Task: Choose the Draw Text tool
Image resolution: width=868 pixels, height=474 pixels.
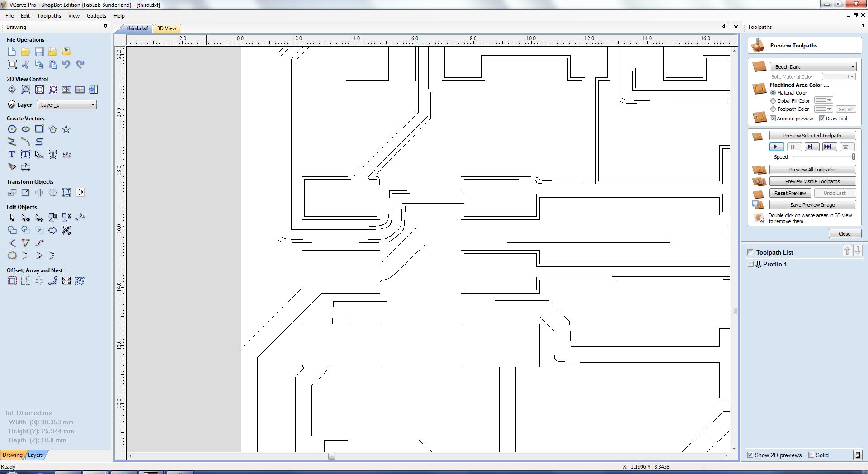Action: [12, 155]
